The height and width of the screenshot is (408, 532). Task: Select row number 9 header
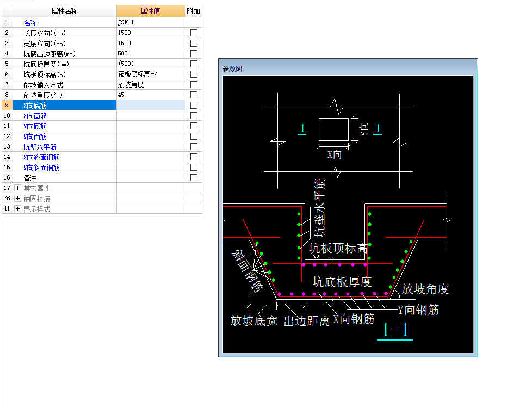click(x=7, y=105)
